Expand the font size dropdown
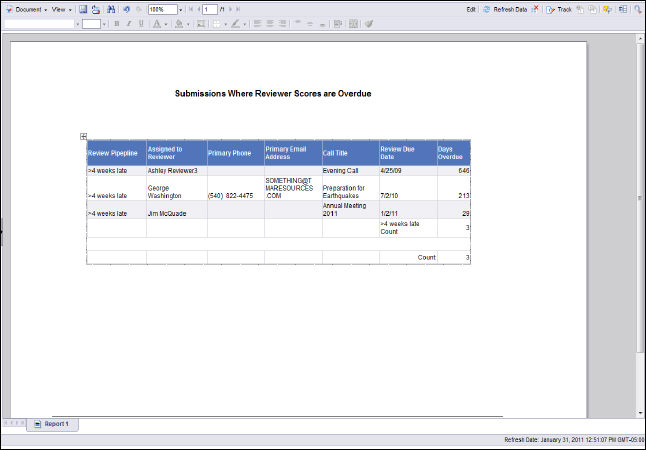The image size is (646, 450). click(102, 22)
